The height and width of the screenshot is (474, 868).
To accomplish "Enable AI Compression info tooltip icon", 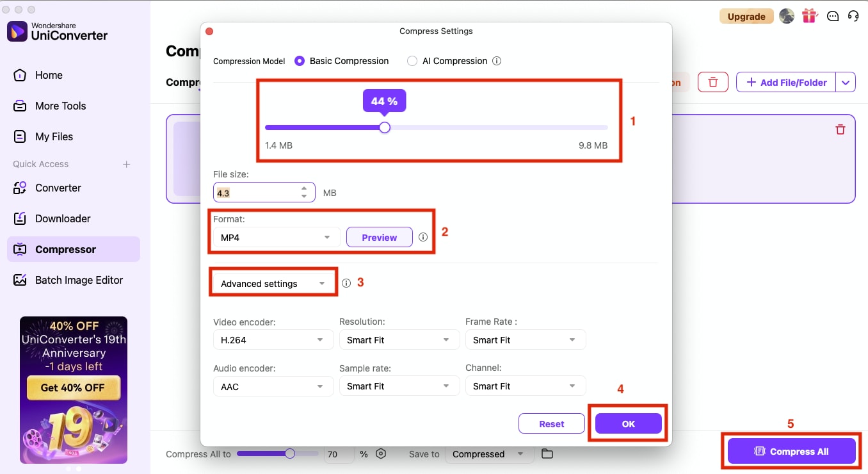I will 497,61.
